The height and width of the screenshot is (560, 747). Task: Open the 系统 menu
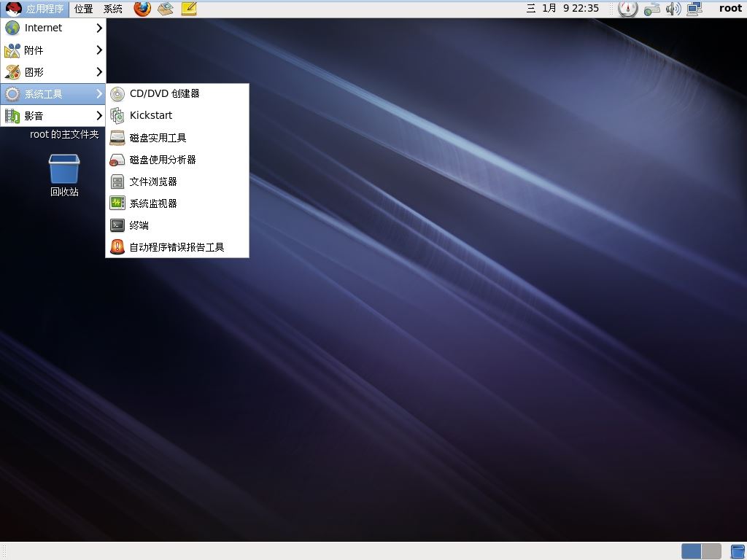(113, 9)
